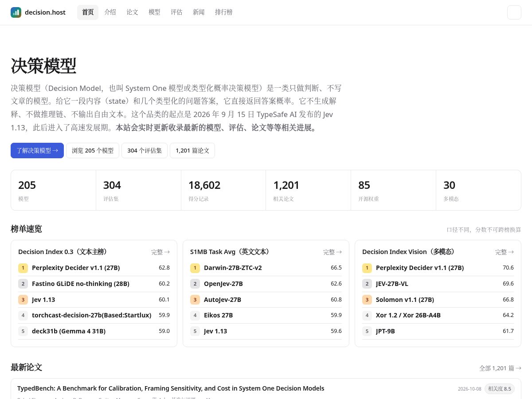Open Eikos 27B entry
The height and width of the screenshot is (399, 532).
218,315
